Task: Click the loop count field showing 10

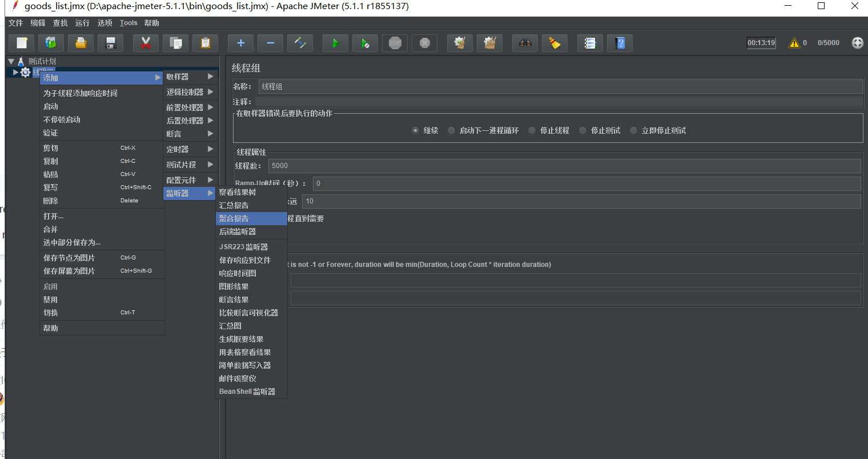Action: point(581,201)
